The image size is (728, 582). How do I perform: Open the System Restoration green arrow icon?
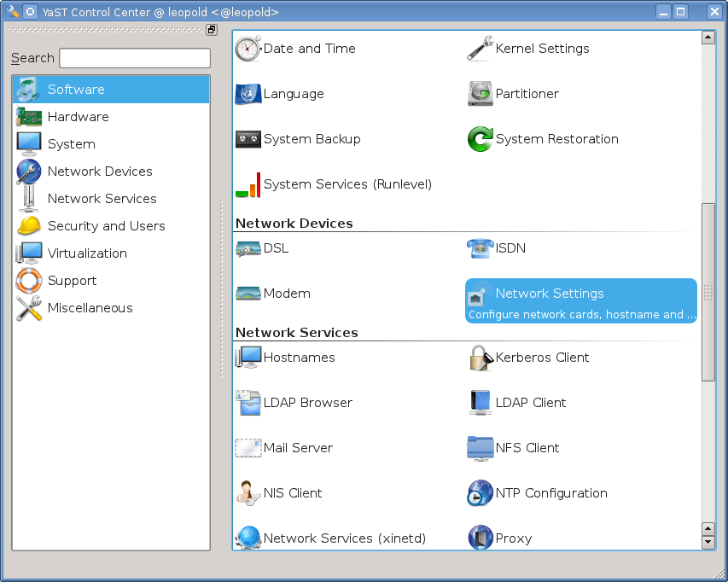pyautogui.click(x=480, y=139)
